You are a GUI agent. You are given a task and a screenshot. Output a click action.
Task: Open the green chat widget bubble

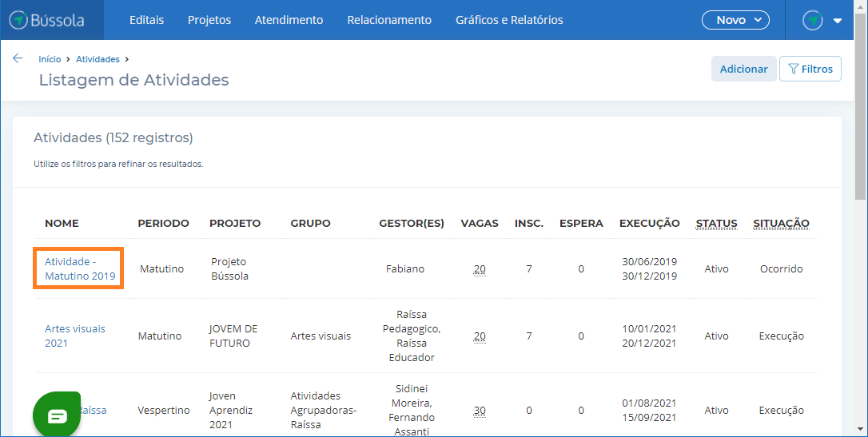pos(57,415)
